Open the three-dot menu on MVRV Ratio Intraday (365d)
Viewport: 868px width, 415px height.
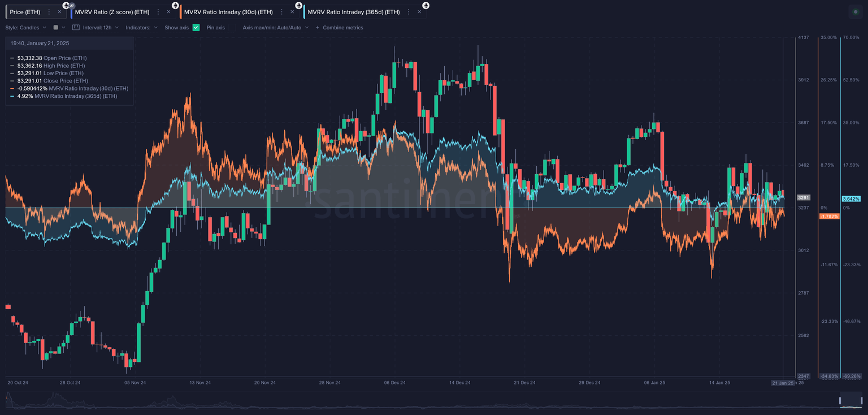pos(407,12)
